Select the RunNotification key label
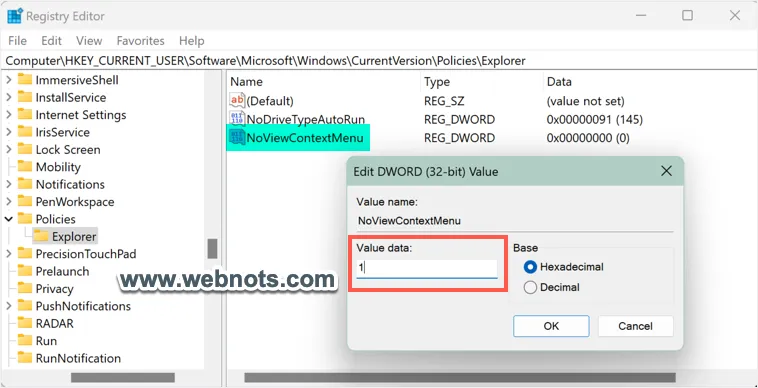The image size is (758, 388). [x=78, y=359]
